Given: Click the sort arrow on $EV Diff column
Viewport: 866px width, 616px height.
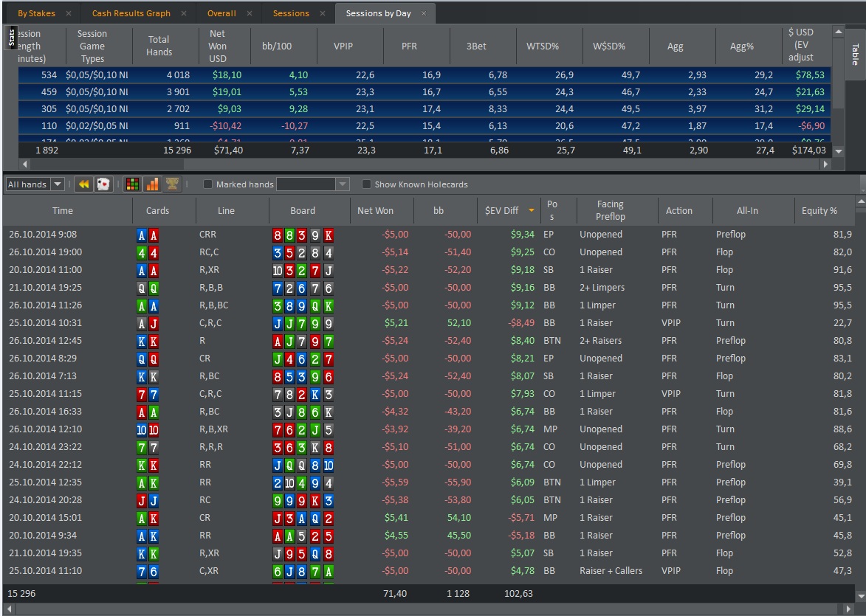Looking at the screenshot, I should [x=531, y=211].
